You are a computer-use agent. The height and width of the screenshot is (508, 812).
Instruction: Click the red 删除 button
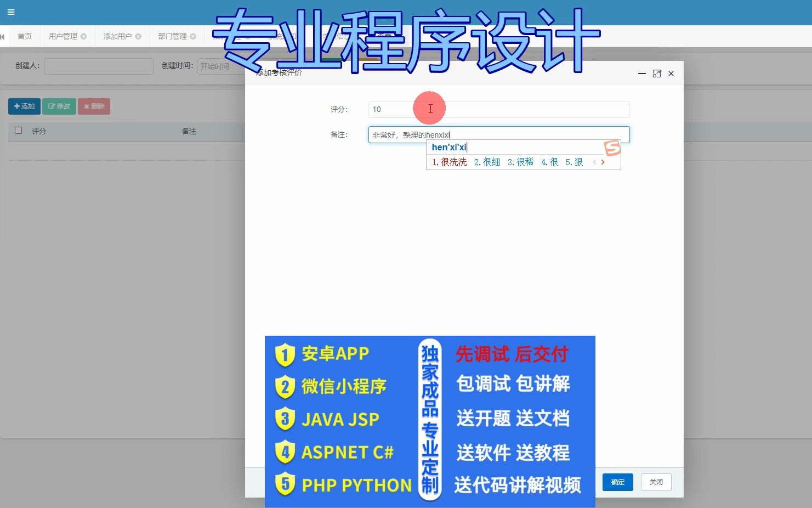click(x=94, y=106)
